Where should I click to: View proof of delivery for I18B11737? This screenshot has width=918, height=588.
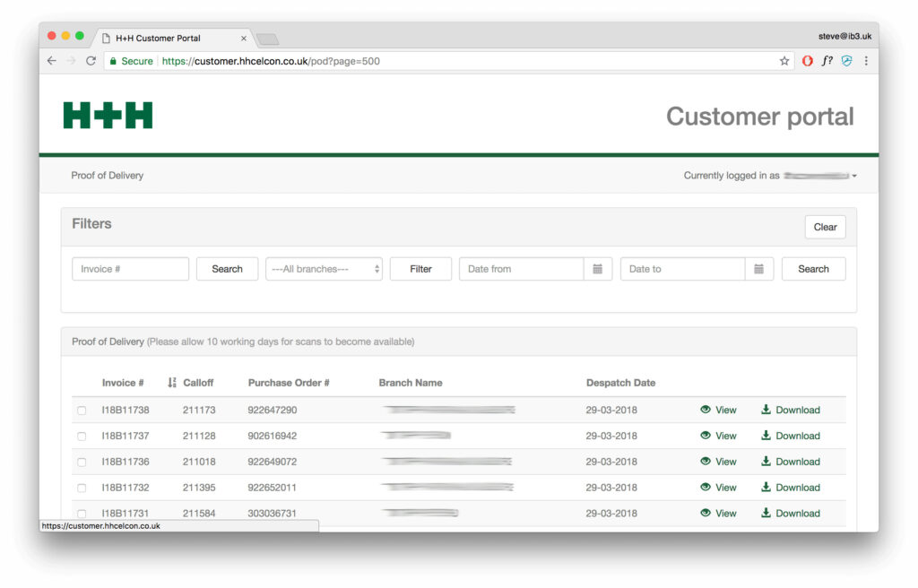point(718,436)
